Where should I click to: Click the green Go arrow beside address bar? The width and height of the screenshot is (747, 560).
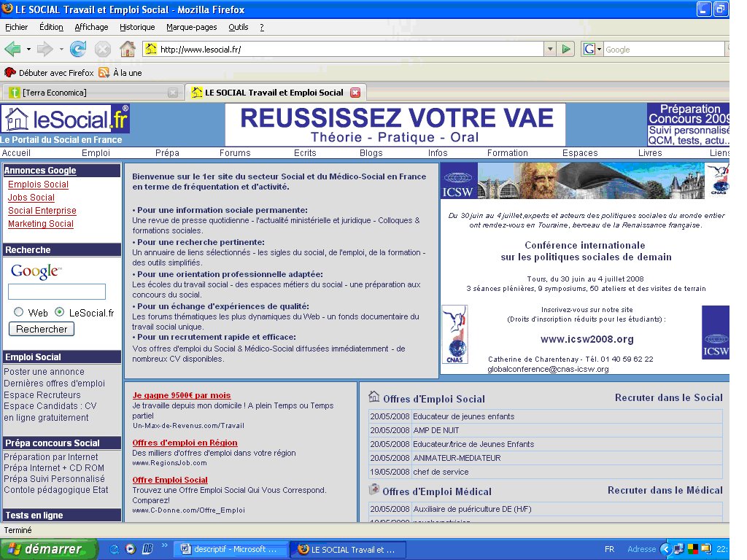coord(566,49)
